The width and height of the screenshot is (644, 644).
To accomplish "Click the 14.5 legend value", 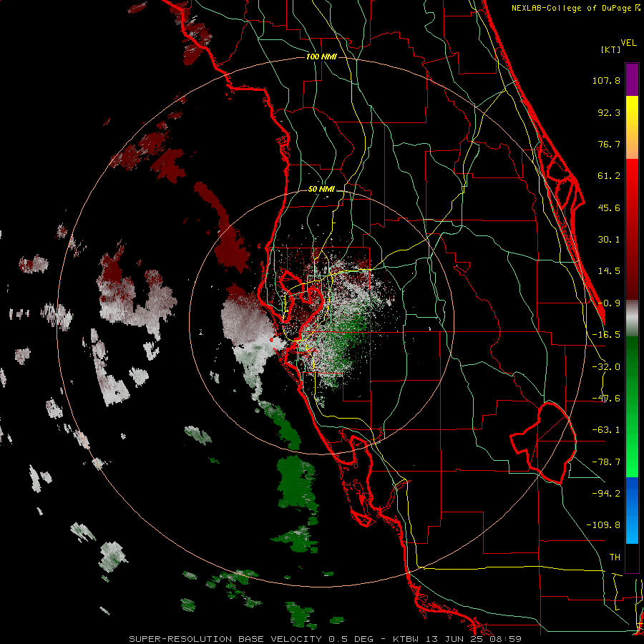I will coord(609,271).
